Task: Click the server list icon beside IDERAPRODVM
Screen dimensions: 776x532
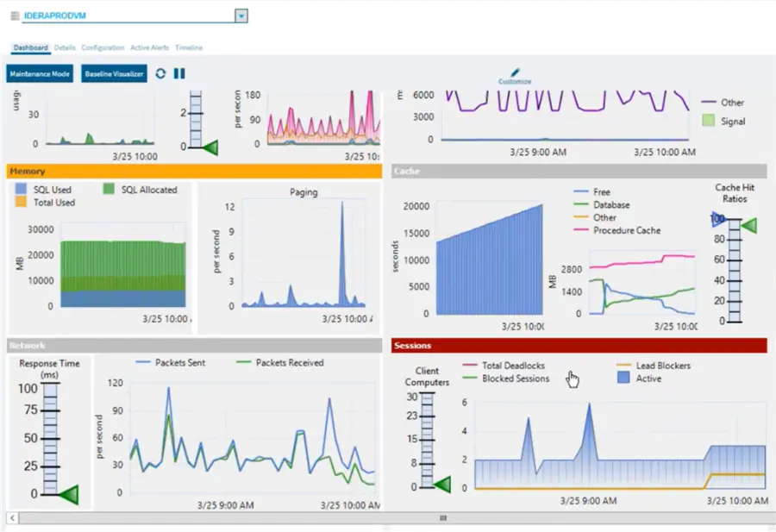Action: click(x=15, y=16)
